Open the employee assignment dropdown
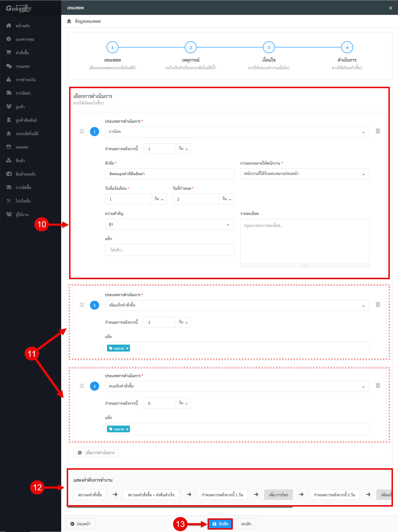The height and width of the screenshot is (532, 398). [305, 174]
